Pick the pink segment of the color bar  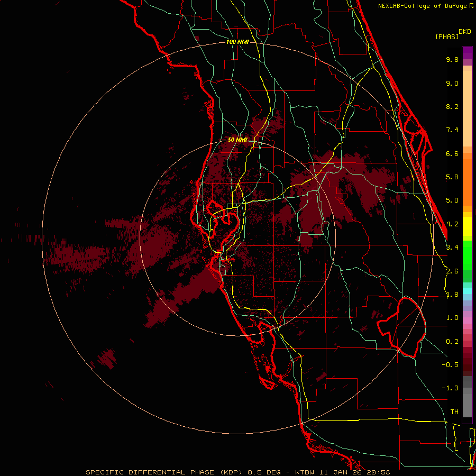pyautogui.click(x=467, y=321)
